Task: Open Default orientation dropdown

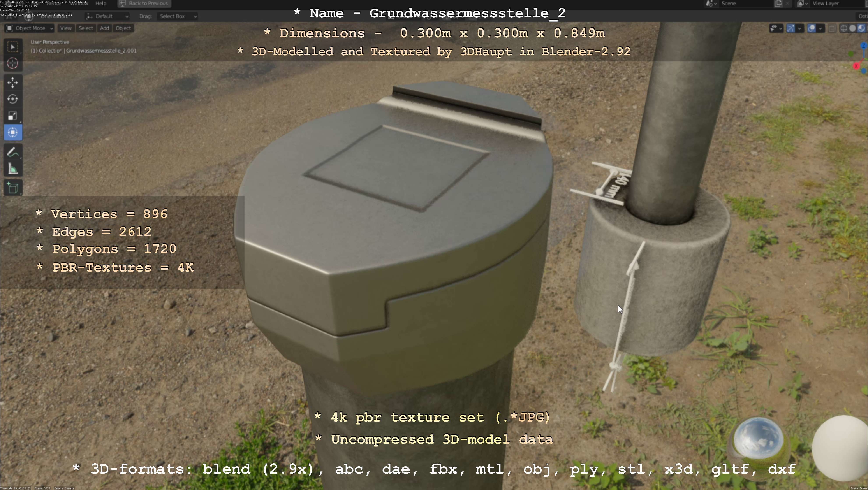Action: [107, 16]
